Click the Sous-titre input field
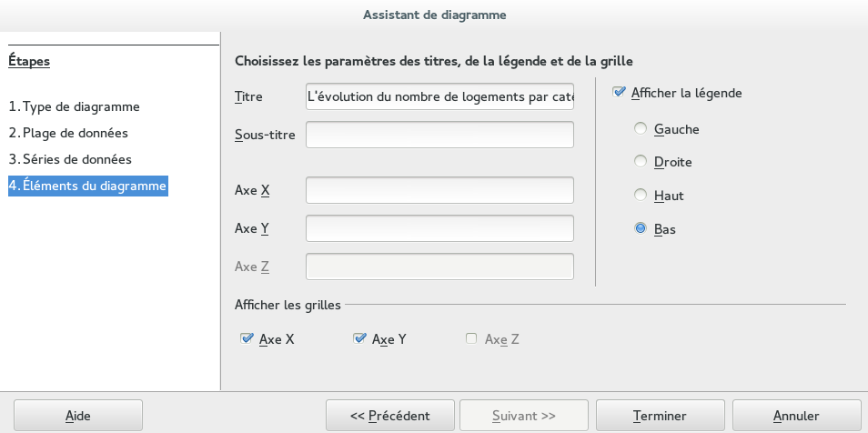This screenshot has height=433, width=868. click(x=439, y=135)
